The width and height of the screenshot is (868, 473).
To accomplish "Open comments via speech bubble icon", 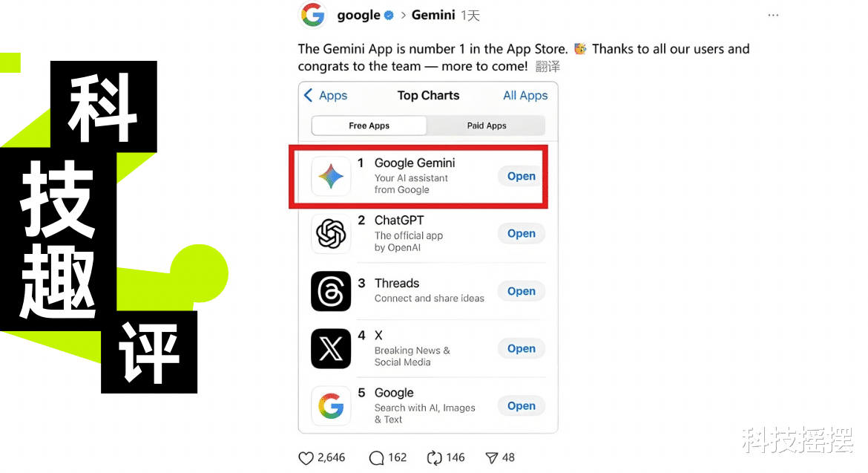I will click(x=376, y=458).
